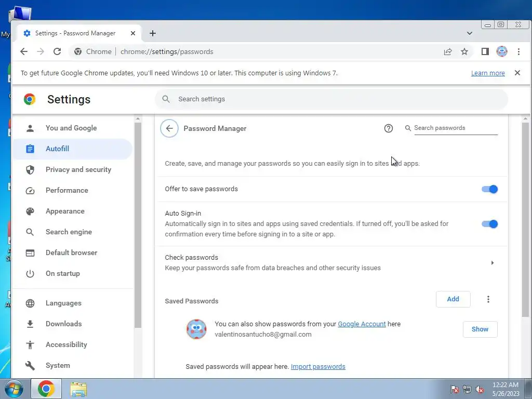Click the search passwords magnifier icon
Image resolution: width=532 pixels, height=399 pixels.
coord(408,128)
